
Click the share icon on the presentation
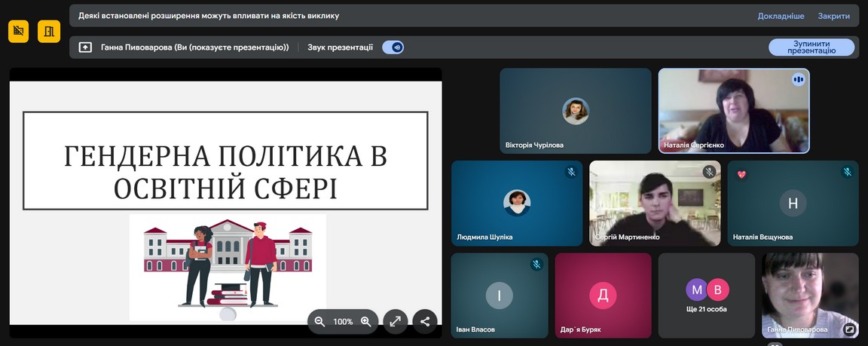pyautogui.click(x=425, y=322)
